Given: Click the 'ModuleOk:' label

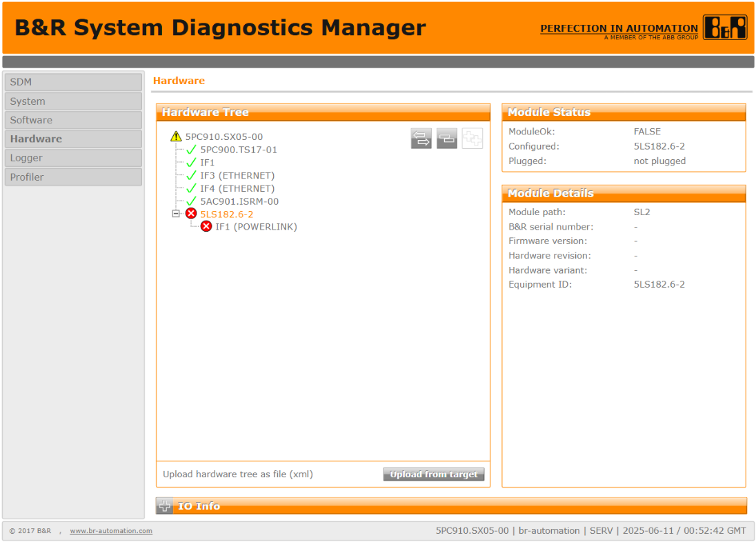Looking at the screenshot, I should (532, 132).
